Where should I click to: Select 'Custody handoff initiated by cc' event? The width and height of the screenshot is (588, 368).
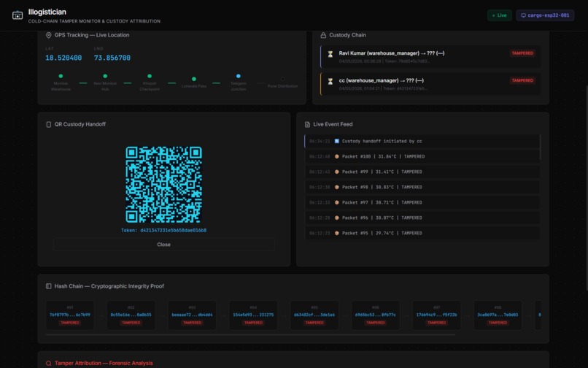[x=422, y=141]
